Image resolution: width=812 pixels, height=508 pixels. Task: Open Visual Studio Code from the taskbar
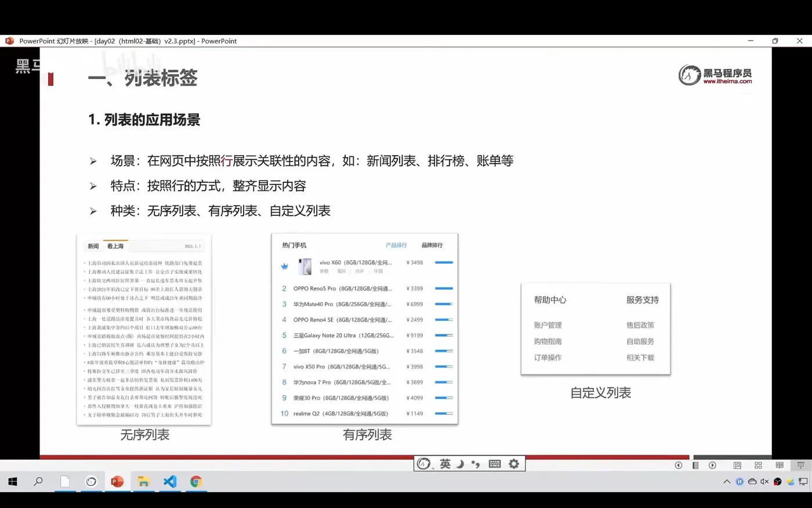(169, 481)
